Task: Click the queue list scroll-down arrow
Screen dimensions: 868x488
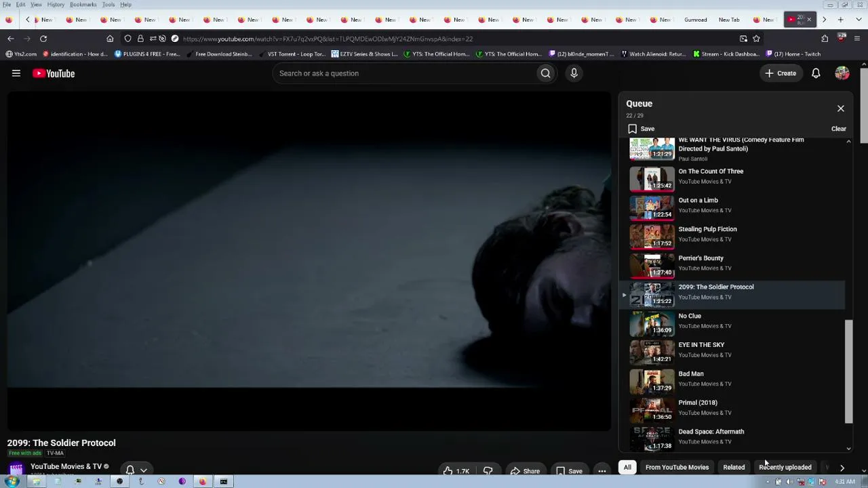Action: pos(848,448)
